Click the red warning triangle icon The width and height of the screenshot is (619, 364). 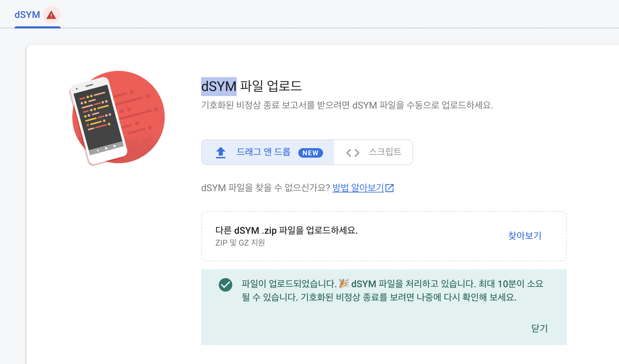coord(51,15)
